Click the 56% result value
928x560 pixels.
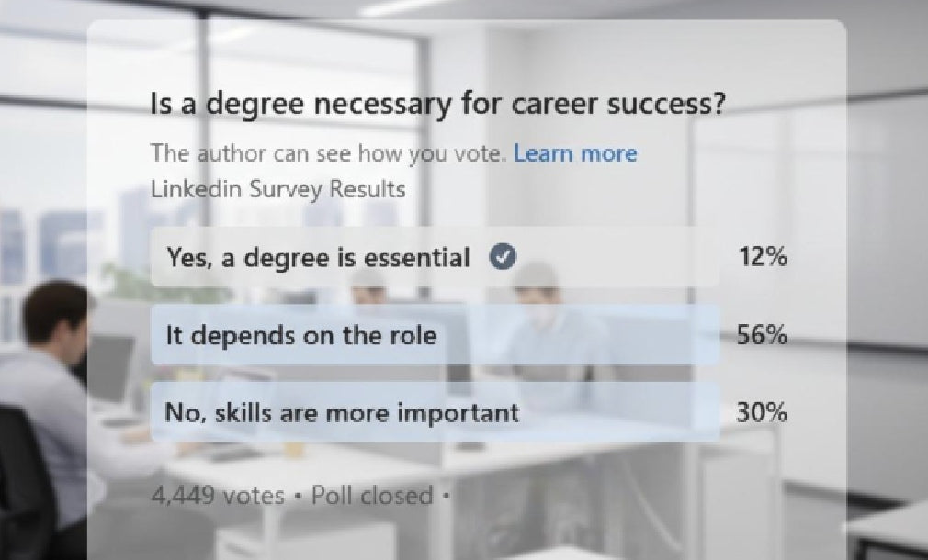tap(763, 335)
